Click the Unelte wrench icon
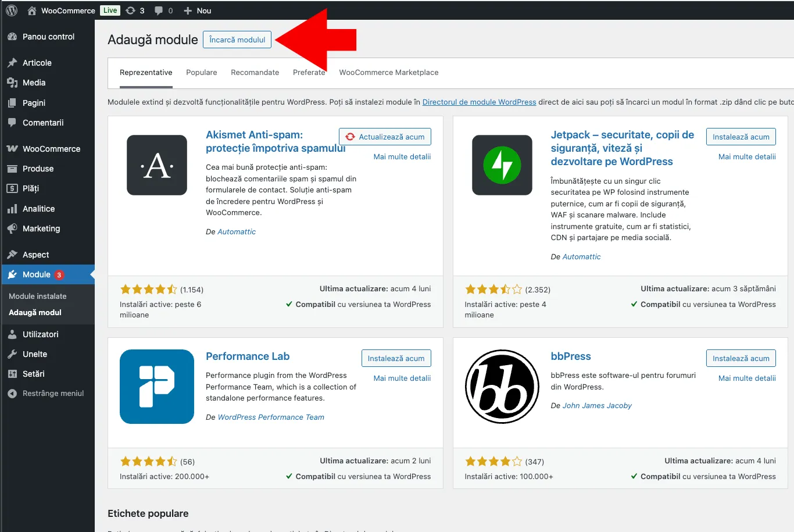 tap(12, 354)
